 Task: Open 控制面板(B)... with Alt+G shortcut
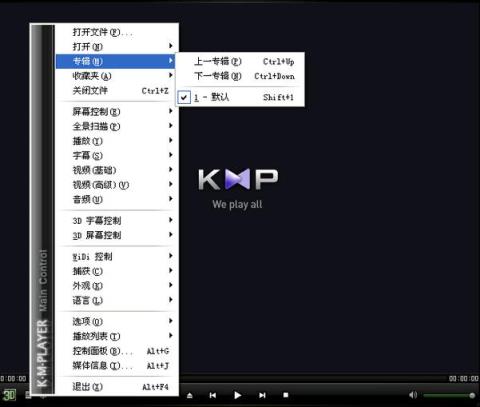click(116, 351)
